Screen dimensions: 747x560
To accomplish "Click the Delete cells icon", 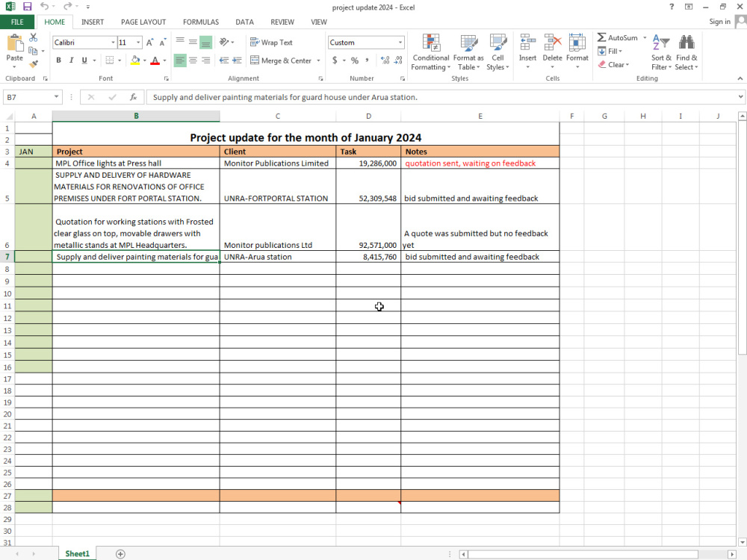I will [553, 43].
